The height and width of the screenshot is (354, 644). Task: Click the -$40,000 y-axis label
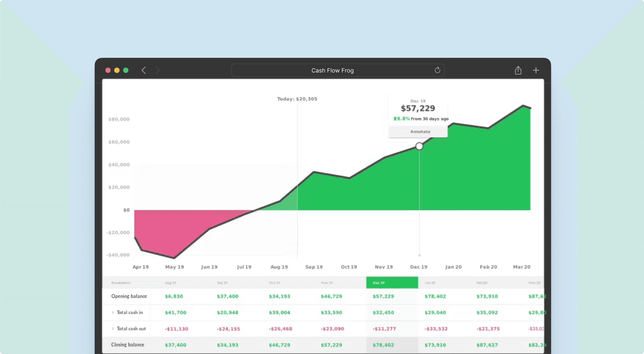tap(118, 255)
